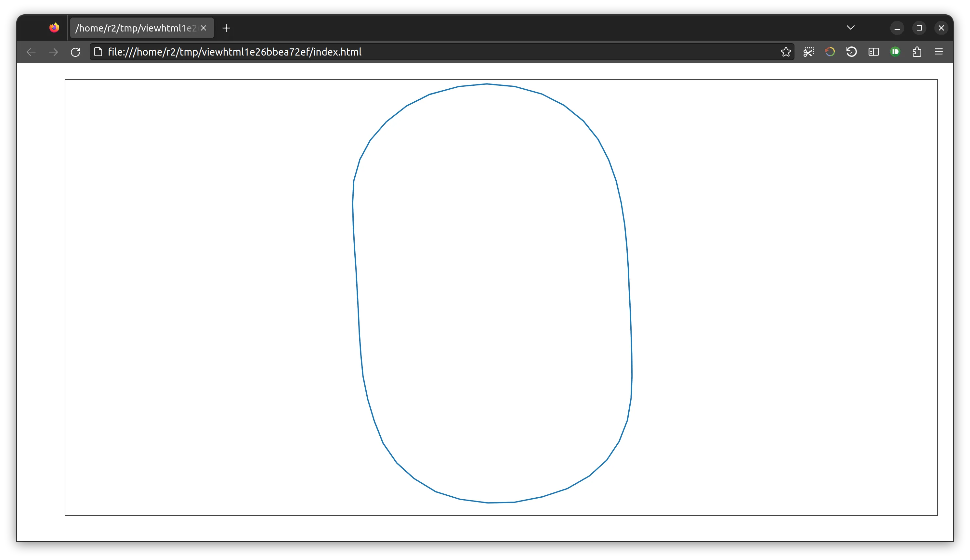Toggle the sidebar panel icon

click(x=873, y=52)
